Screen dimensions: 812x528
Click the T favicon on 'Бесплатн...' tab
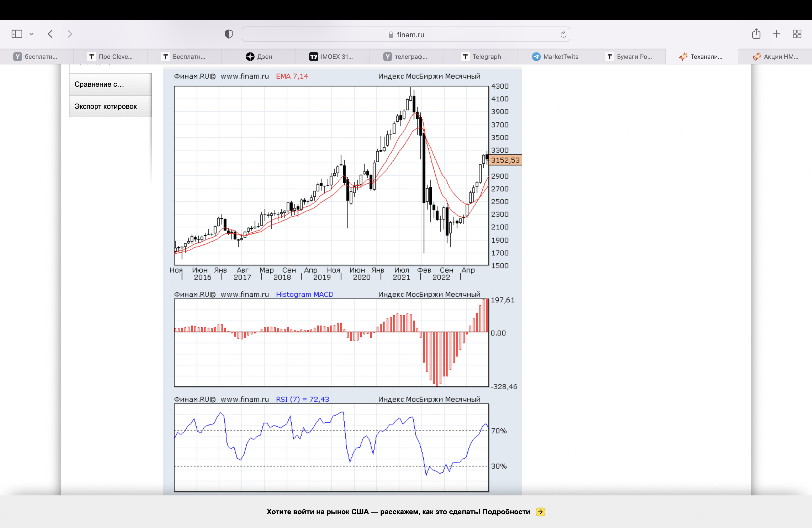pyautogui.click(x=165, y=57)
